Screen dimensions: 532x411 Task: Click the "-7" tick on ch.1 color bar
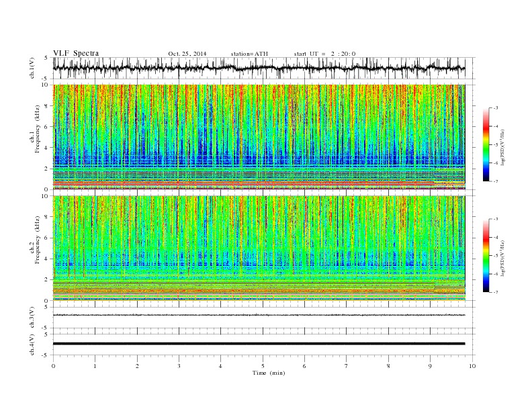[x=495, y=181]
